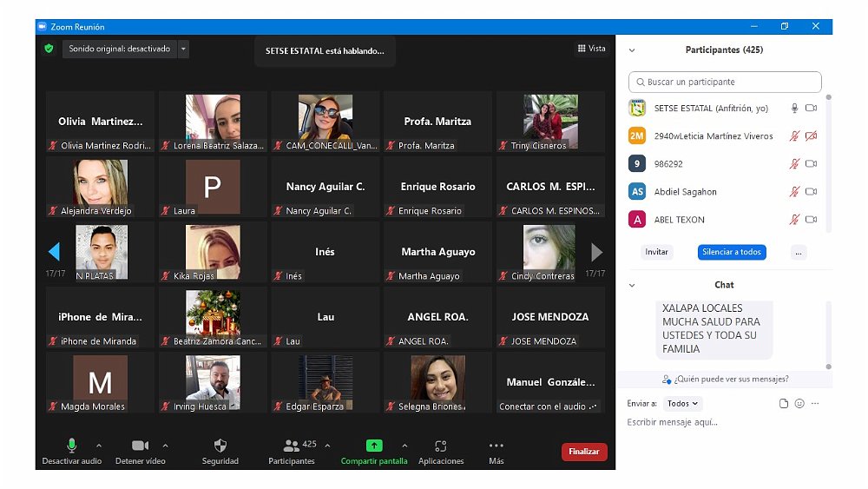Click the green Compartir pantalla icon
This screenshot has height=489, width=868.
click(374, 446)
